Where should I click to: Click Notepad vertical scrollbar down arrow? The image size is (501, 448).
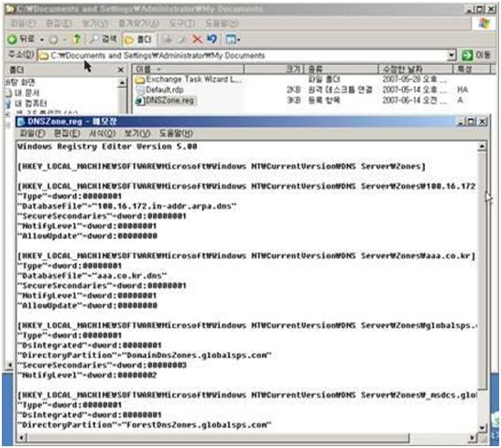pos(482,427)
